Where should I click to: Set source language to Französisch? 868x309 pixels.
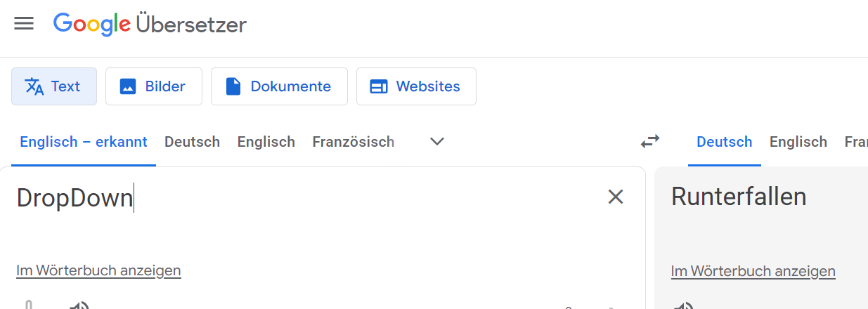point(353,142)
